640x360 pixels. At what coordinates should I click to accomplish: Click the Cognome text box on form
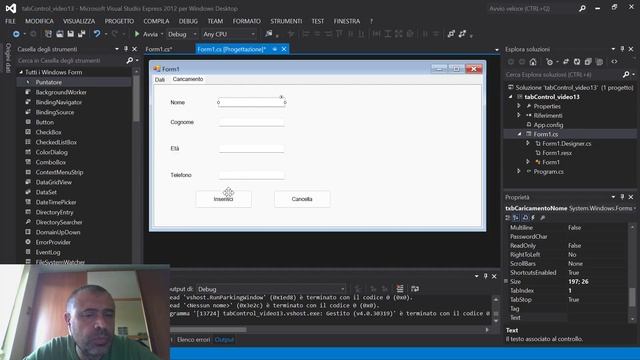251,122
